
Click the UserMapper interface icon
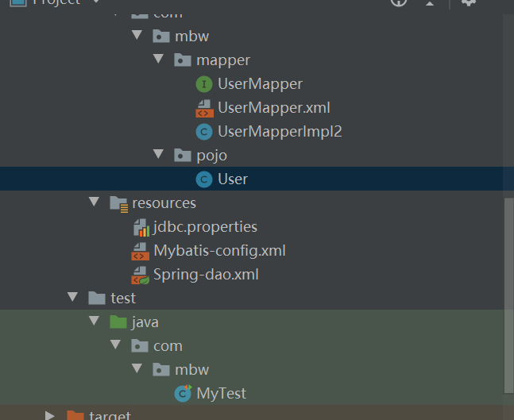[204, 84]
